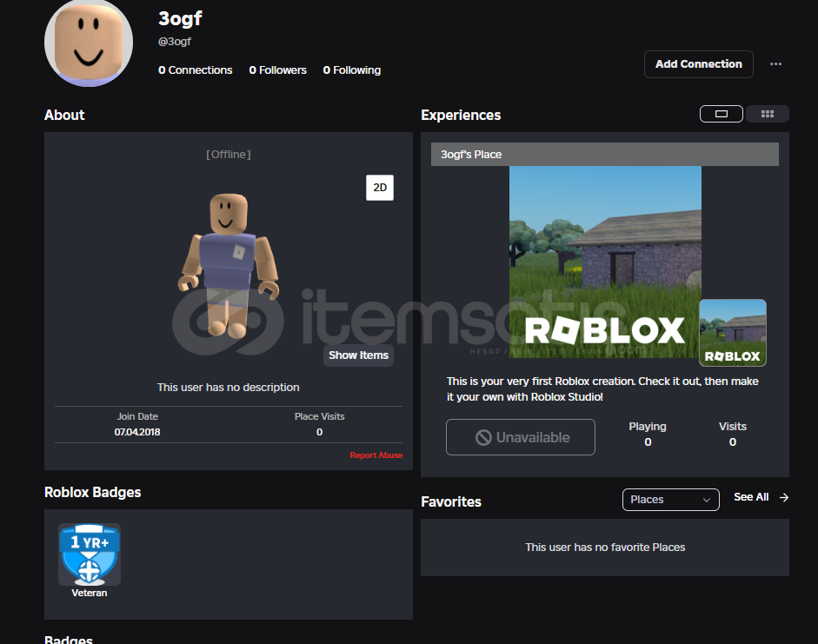The height and width of the screenshot is (644, 818).
Task: Click the 3D avatar figure
Action: 229,265
